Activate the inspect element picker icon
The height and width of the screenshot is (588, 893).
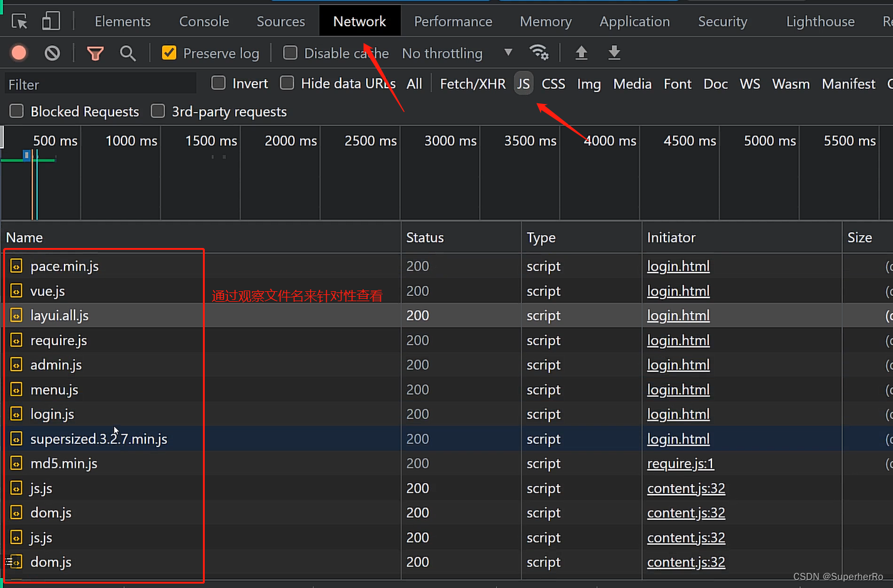pyautogui.click(x=19, y=21)
